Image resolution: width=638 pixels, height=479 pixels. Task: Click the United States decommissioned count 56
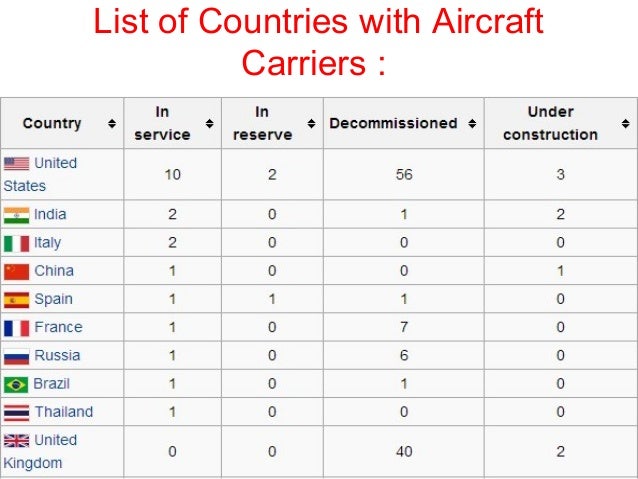[x=404, y=174]
